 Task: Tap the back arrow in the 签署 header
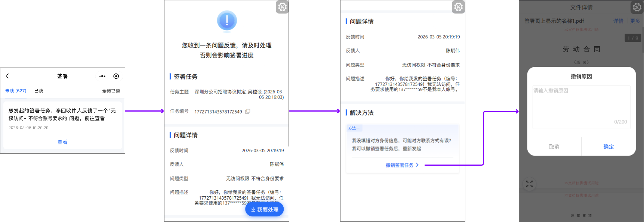7,76
